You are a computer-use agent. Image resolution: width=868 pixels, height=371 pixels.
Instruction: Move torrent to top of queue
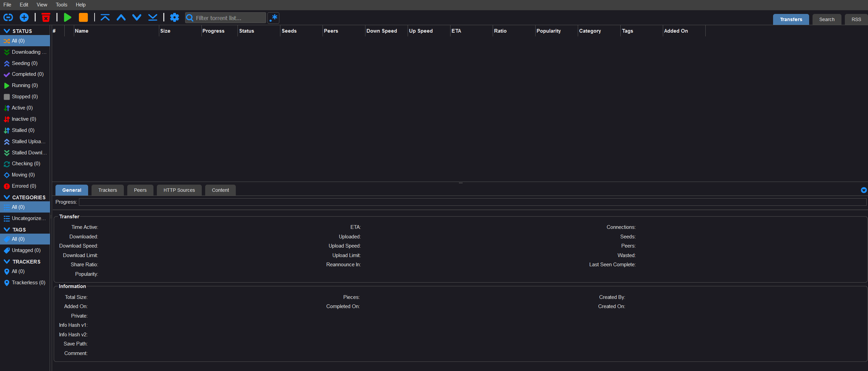pos(105,17)
